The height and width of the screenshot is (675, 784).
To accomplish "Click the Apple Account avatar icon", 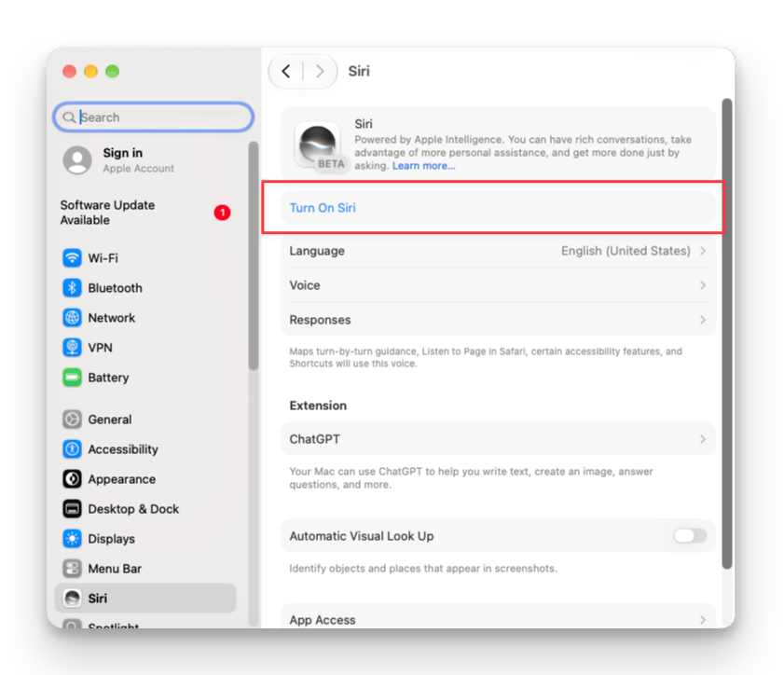I will (x=77, y=160).
